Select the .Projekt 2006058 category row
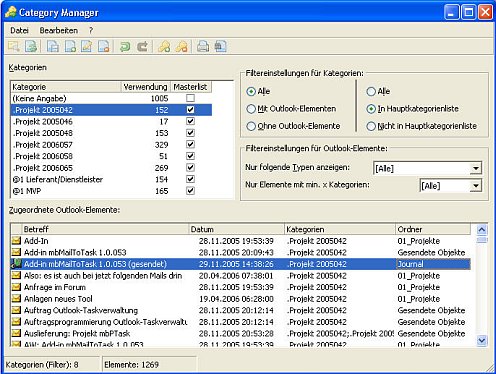Screen dimensions: 496x374 [x=111, y=156]
